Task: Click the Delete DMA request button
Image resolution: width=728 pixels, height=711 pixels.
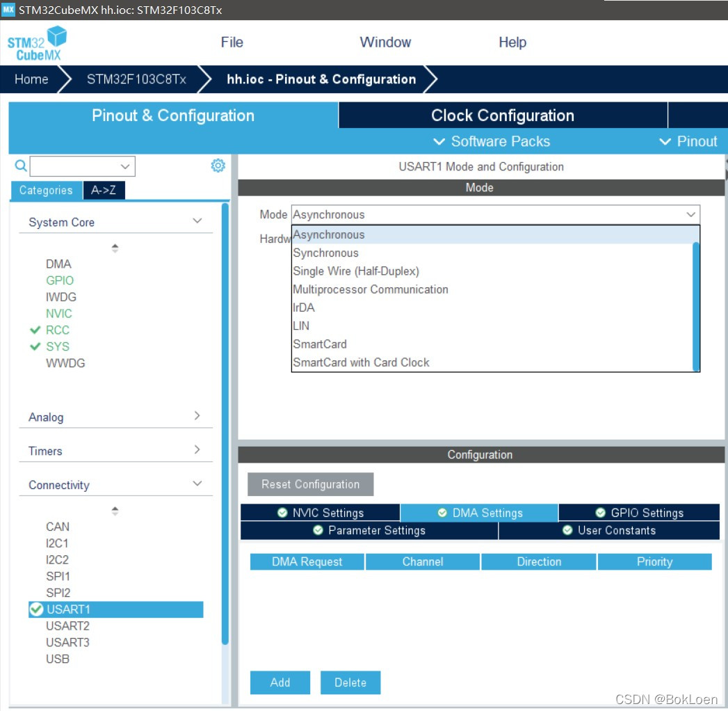Action: (x=350, y=682)
